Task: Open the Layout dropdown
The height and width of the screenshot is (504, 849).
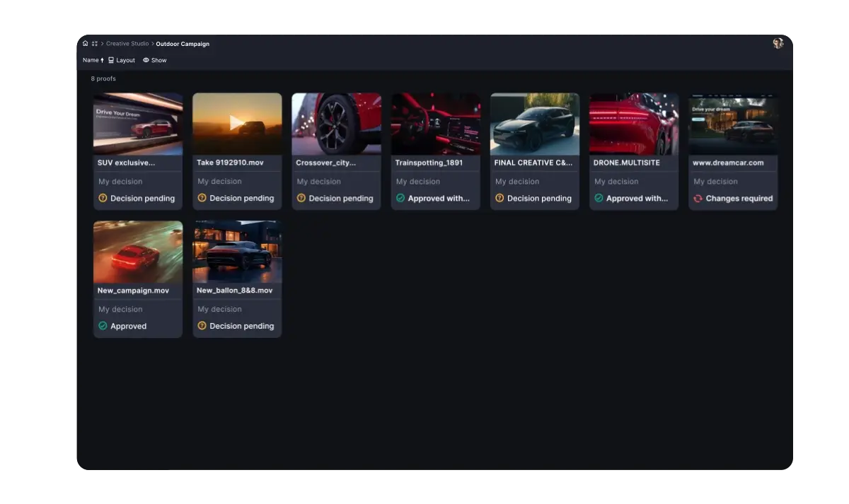Action: (122, 60)
